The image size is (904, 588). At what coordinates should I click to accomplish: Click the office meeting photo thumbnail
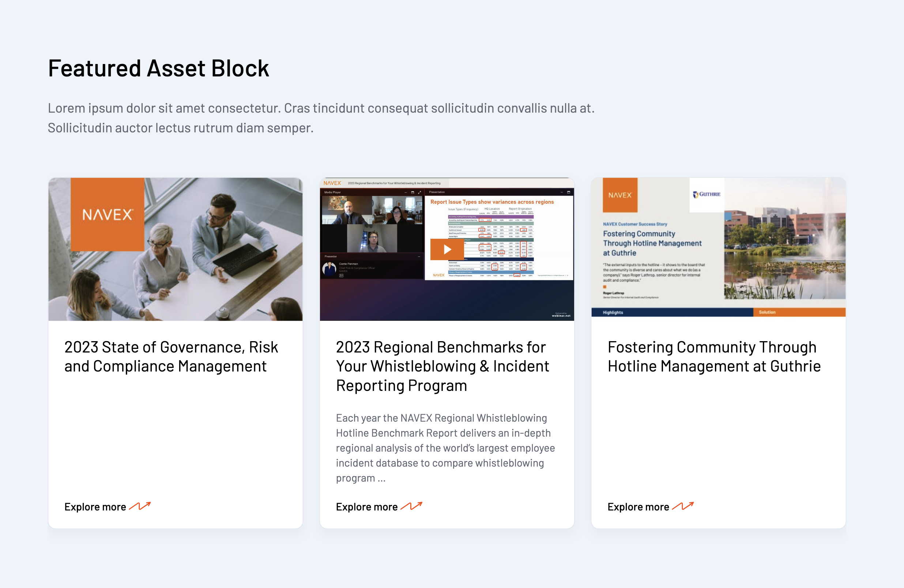click(213, 274)
